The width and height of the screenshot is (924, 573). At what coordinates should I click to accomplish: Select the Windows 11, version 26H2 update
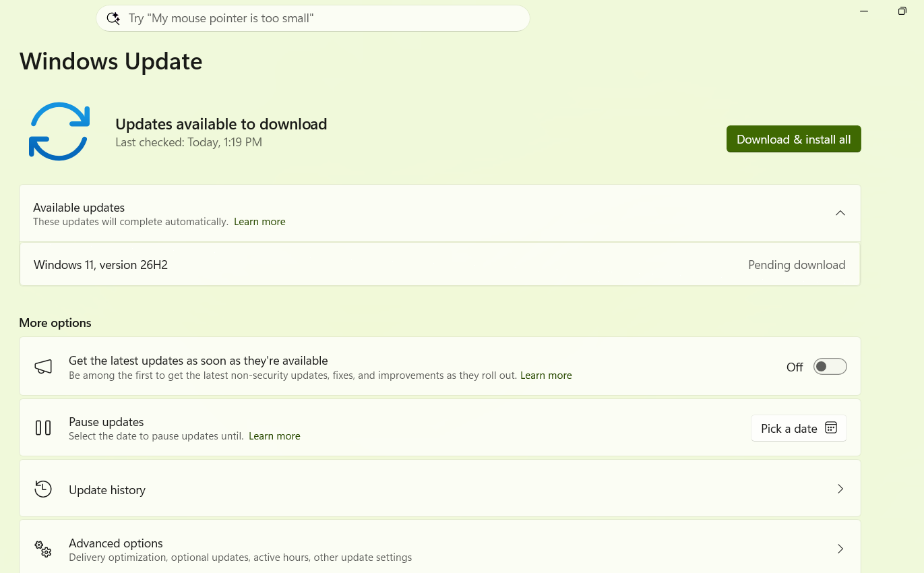[440, 265]
